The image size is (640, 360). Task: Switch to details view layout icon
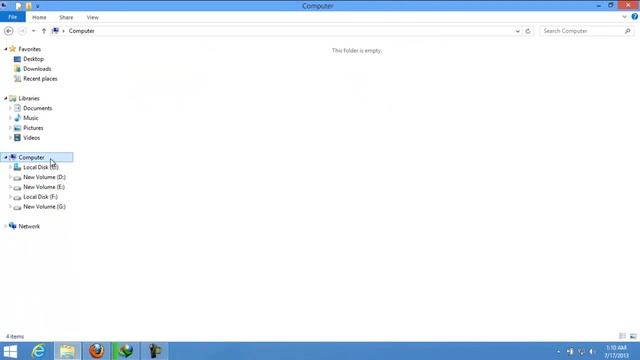[622, 336]
